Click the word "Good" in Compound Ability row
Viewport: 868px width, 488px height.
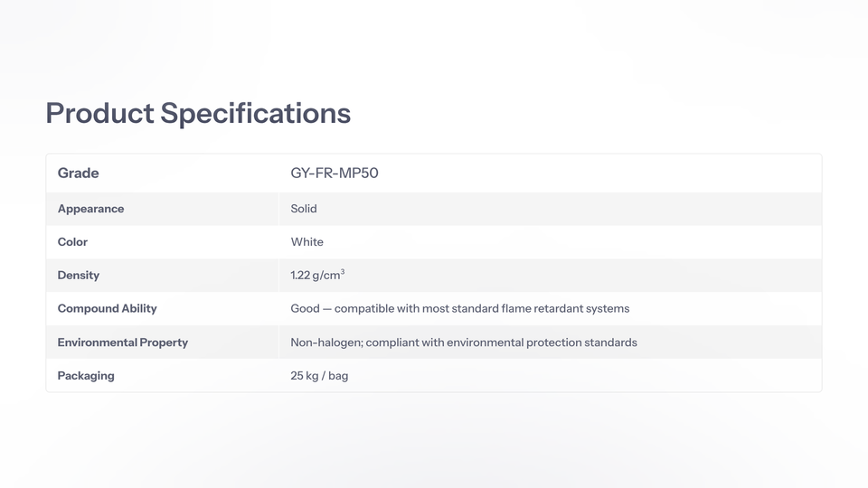(305, 309)
